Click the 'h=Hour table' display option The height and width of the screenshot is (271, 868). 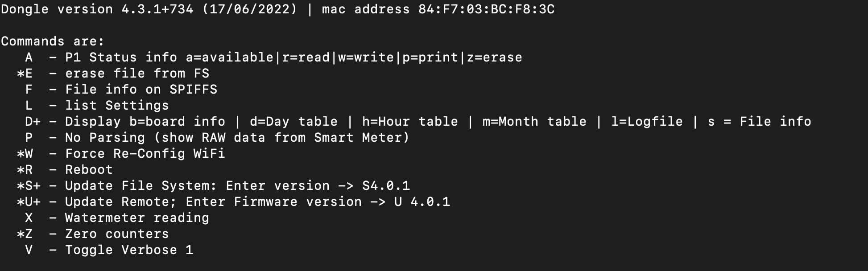pyautogui.click(x=410, y=122)
